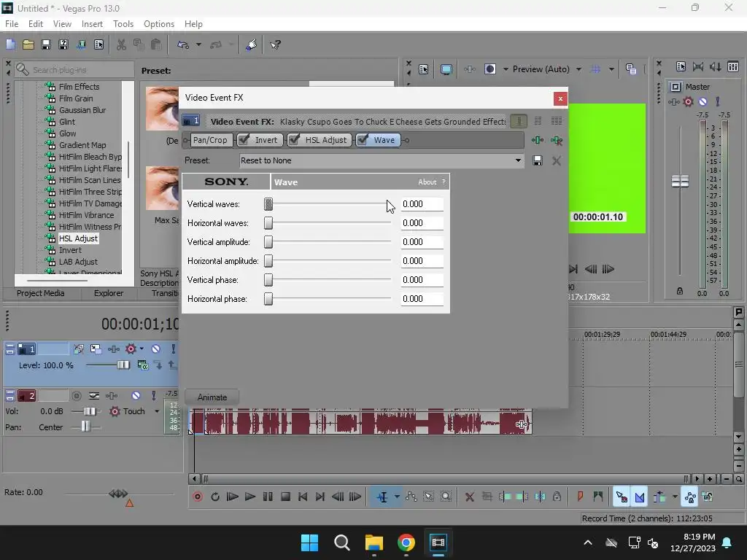Open the Insert menu
This screenshot has height=560, width=747.
tap(91, 24)
